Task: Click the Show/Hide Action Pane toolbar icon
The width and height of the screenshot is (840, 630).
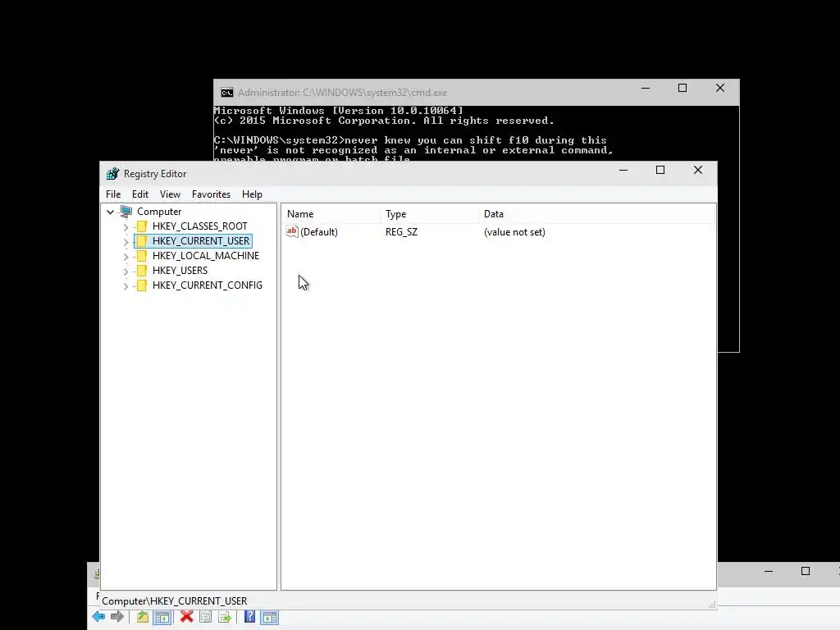Action: pos(269,617)
